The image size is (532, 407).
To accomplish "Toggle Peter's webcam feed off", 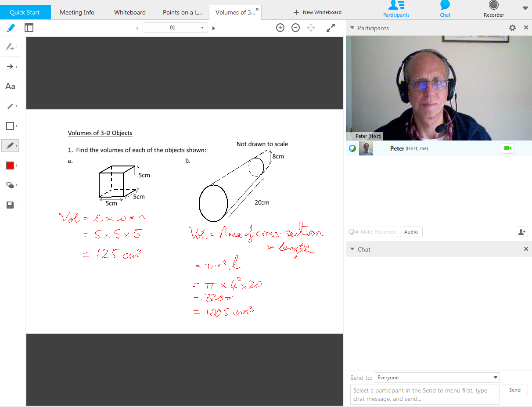I will (x=508, y=148).
